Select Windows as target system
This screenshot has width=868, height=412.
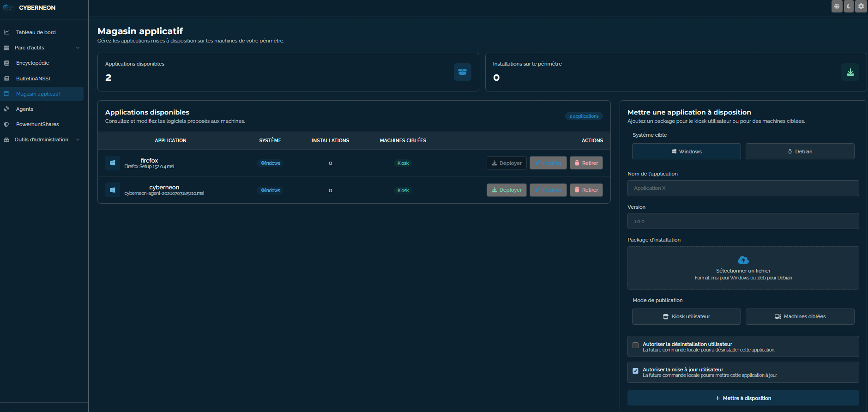686,151
